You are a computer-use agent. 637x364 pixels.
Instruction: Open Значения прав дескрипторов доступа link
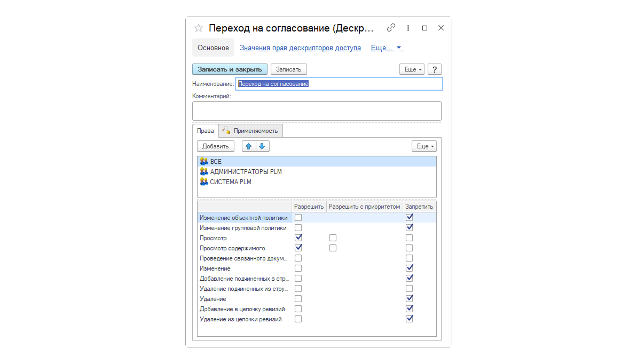point(300,48)
